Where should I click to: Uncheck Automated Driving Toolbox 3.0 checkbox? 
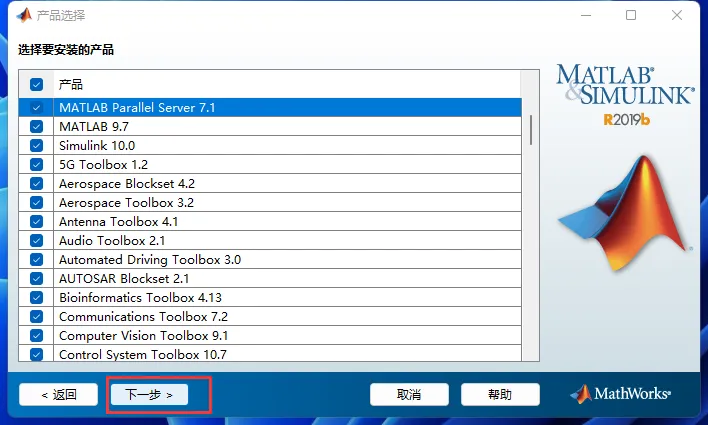[x=37, y=260]
